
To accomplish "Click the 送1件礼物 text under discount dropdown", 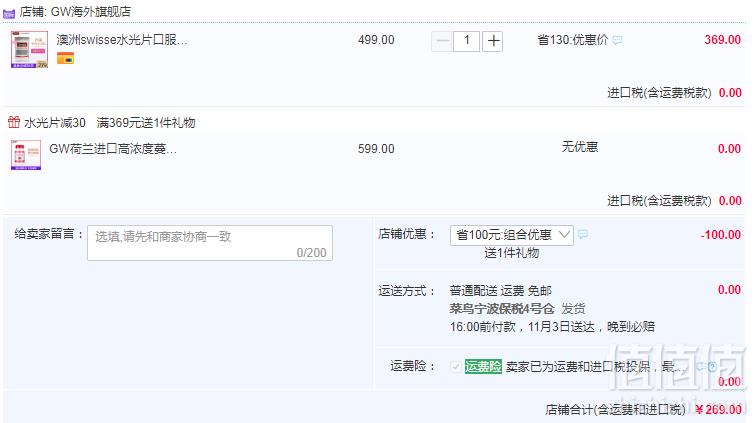I will coord(512,253).
